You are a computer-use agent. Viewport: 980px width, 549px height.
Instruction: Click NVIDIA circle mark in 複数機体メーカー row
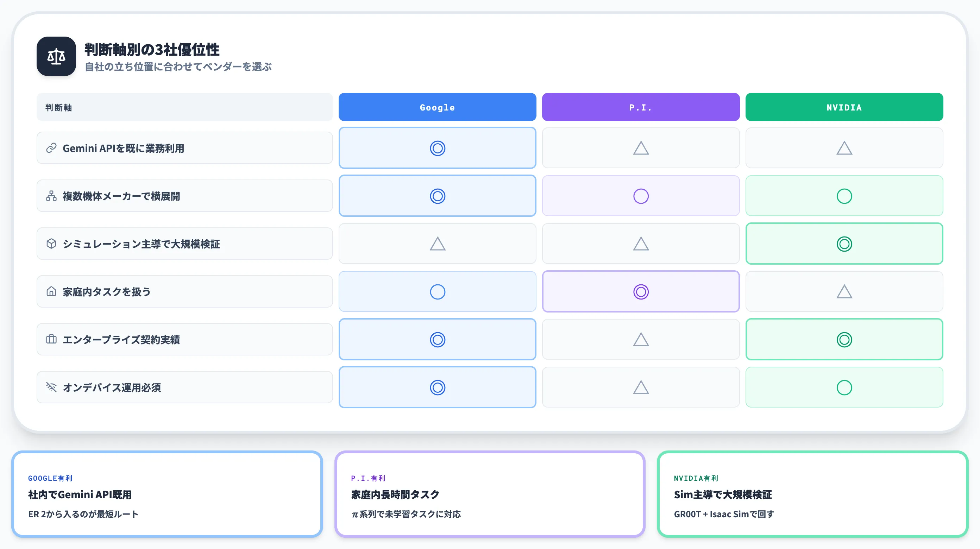pos(844,196)
